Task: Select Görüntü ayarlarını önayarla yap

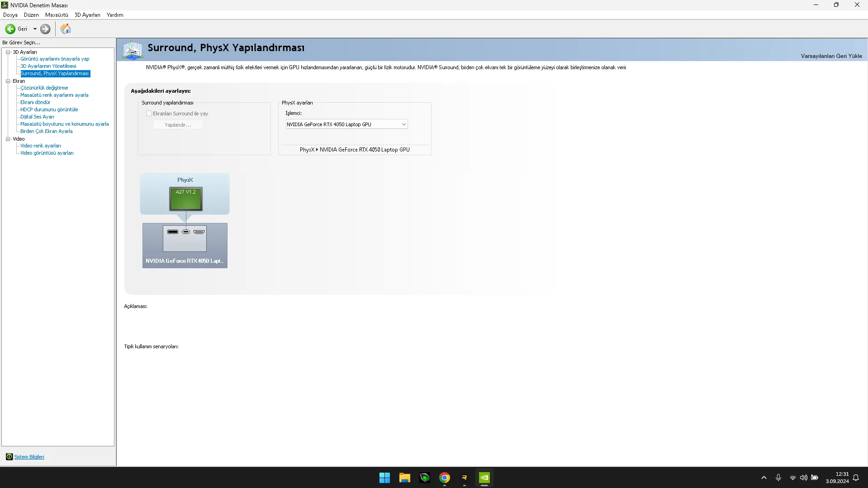Action: 55,59
